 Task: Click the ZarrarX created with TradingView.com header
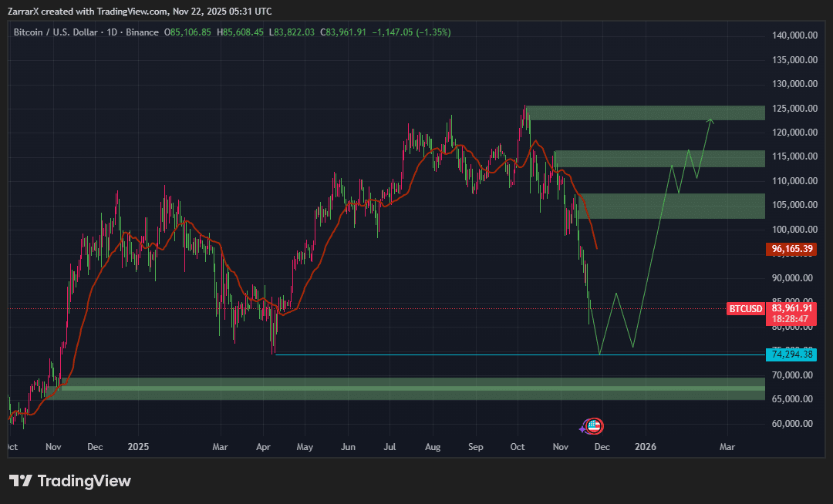coord(140,11)
